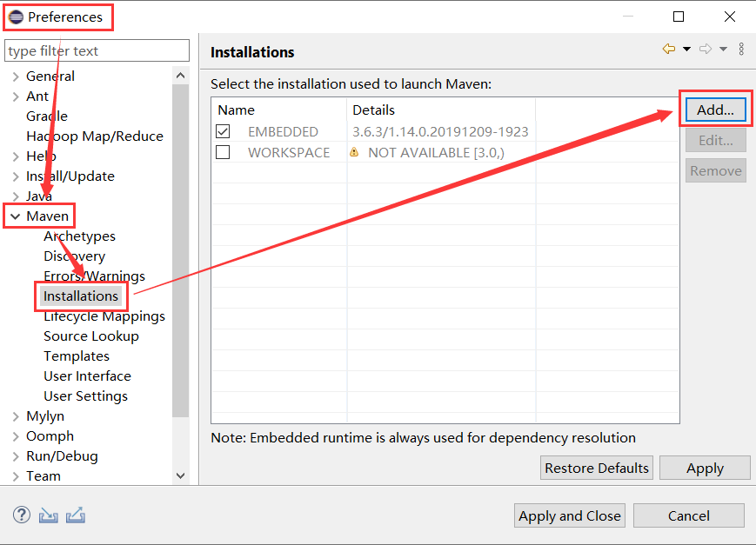
Task: Open the Discovery page under Maven
Action: coord(74,256)
